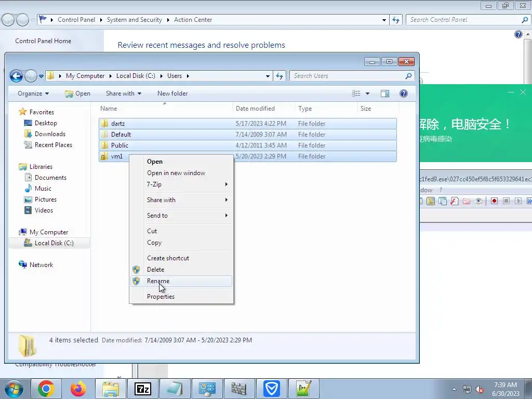Image resolution: width=532 pixels, height=399 pixels.
Task: Expand the Share with submenu in context menu
Action: point(181,200)
